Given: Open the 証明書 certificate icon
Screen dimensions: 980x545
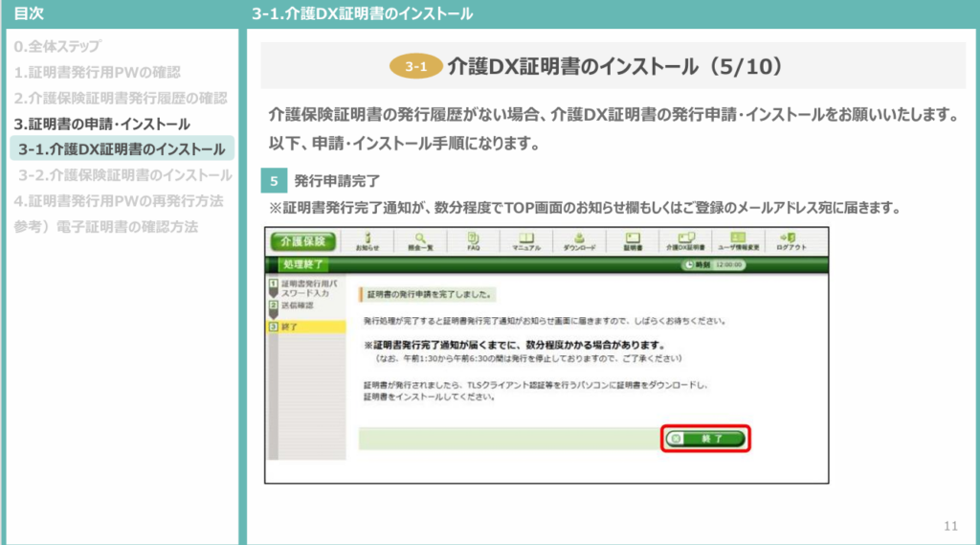Looking at the screenshot, I should pos(633,241).
